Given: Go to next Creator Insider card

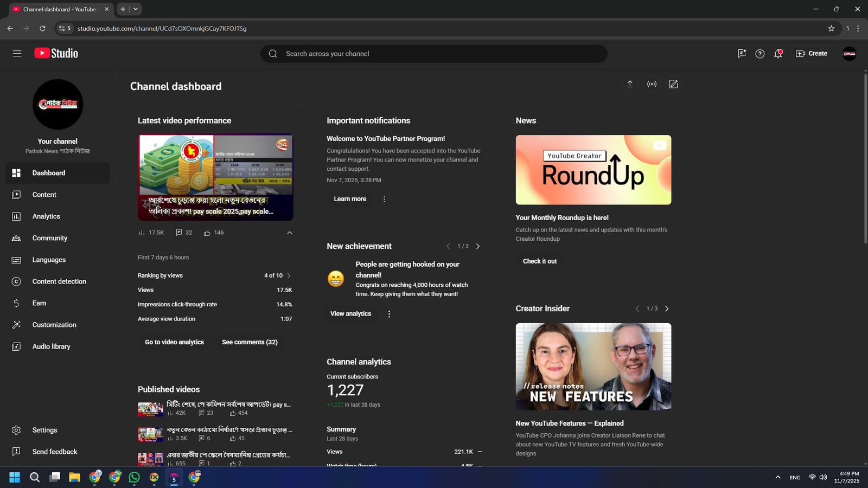Looking at the screenshot, I should click(x=667, y=309).
